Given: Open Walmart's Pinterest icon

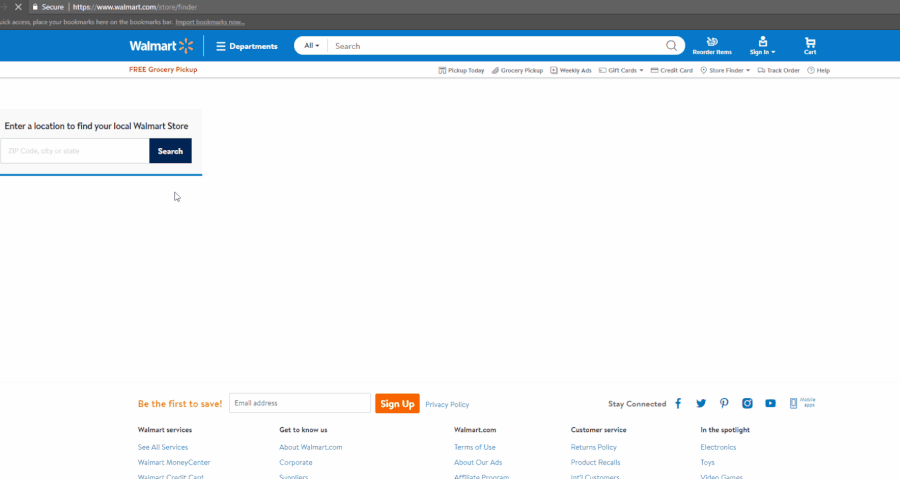Looking at the screenshot, I should [724, 403].
